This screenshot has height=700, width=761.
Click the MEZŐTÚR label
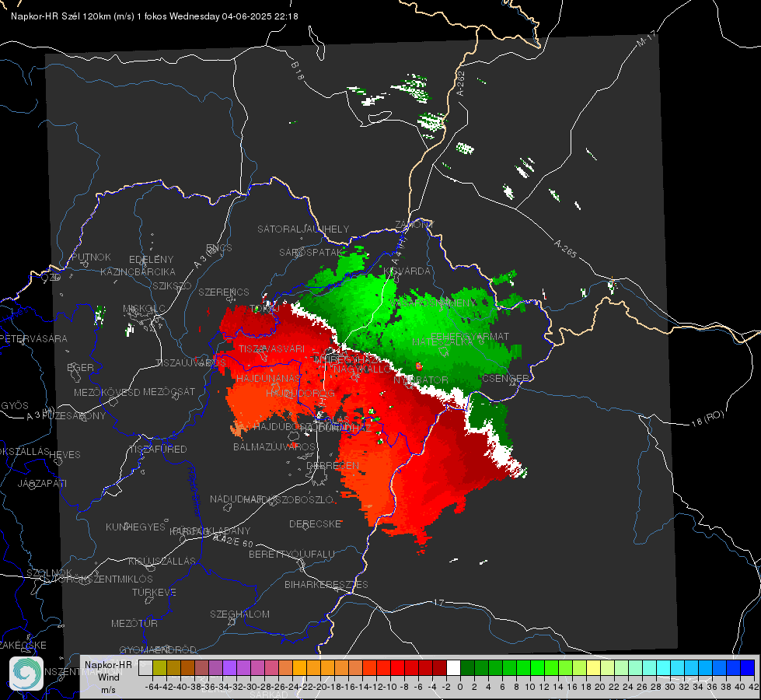pyautogui.click(x=134, y=623)
